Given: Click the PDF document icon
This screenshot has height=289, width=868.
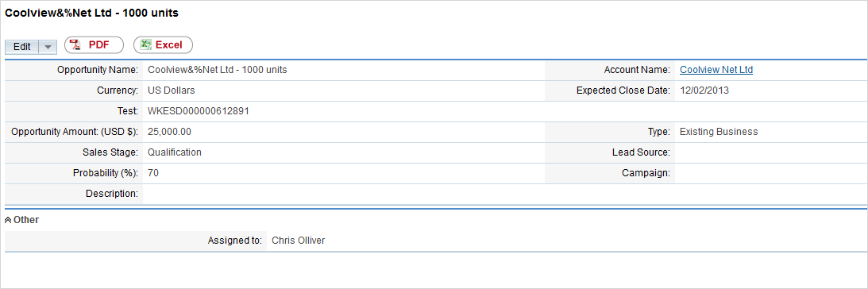Looking at the screenshot, I should 75,45.
